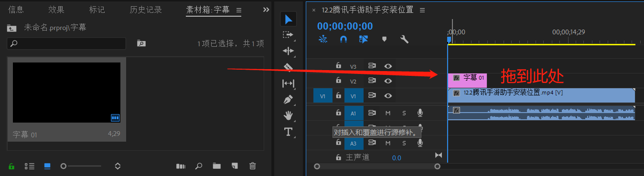
Task: Toggle timeline Snap magnet
Action: tap(343, 39)
